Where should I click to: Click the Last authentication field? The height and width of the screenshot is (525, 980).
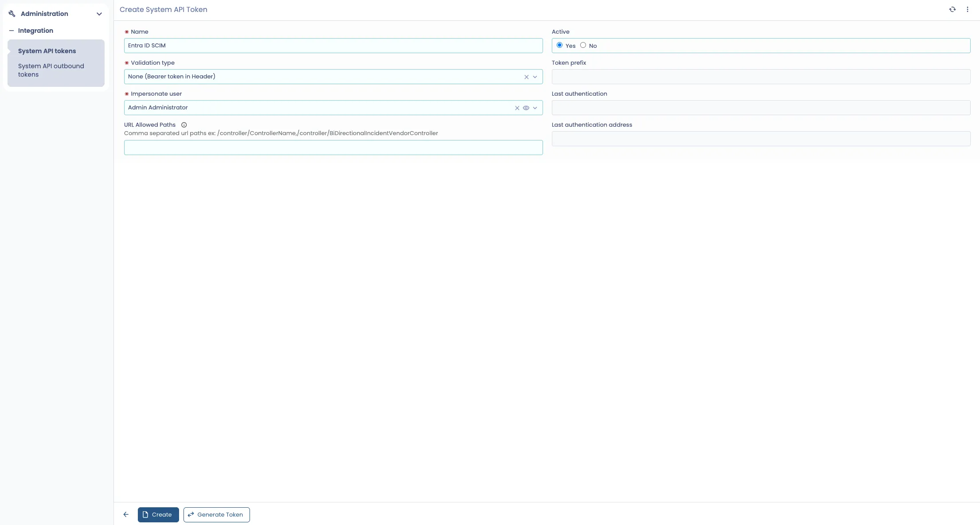point(761,108)
